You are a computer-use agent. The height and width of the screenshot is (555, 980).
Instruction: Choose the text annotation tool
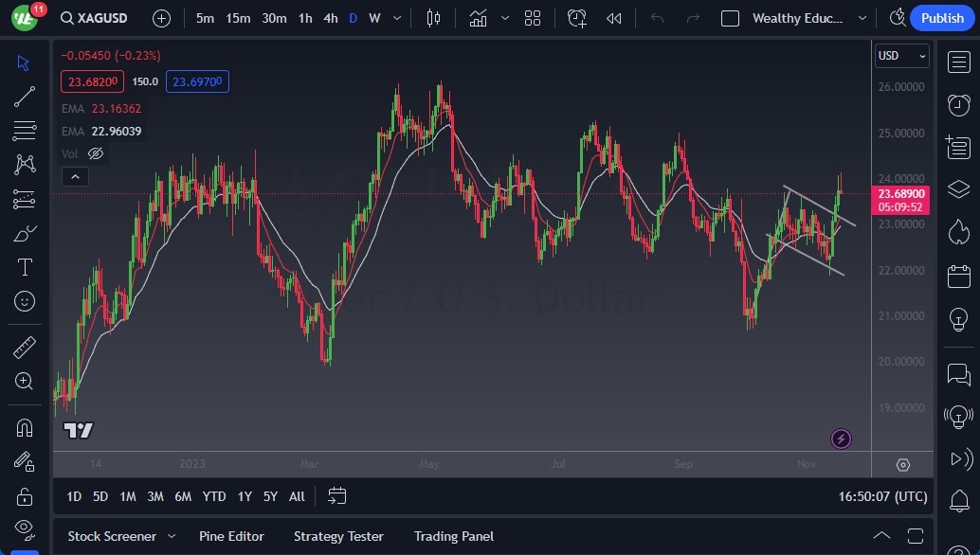coord(25,267)
